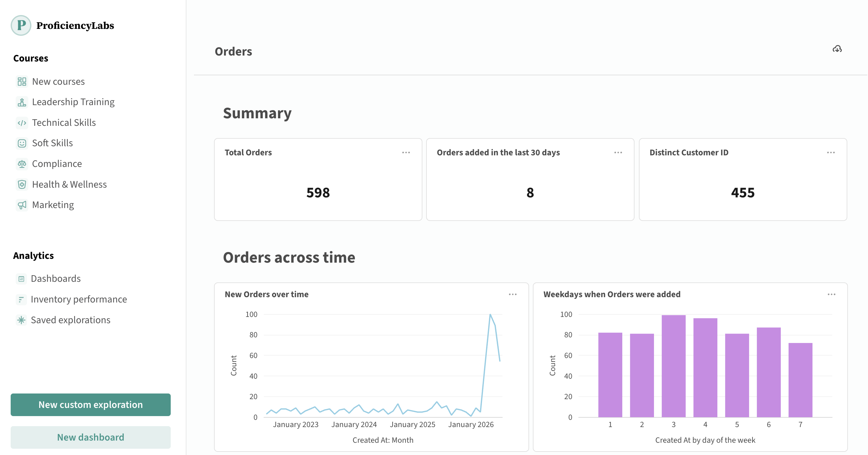Click the value 8 for recent orders

(x=530, y=193)
